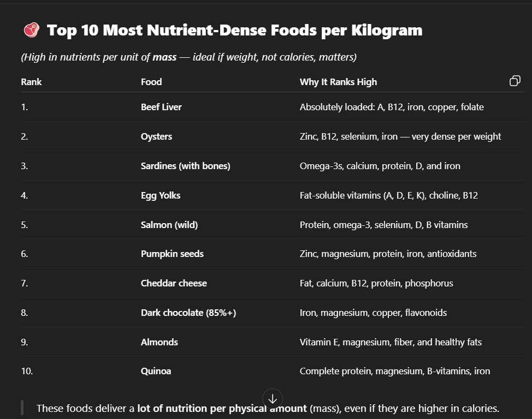Click the blockquote about nutrition per physical amount
Viewport: 532px width, 419px height.
click(268, 408)
